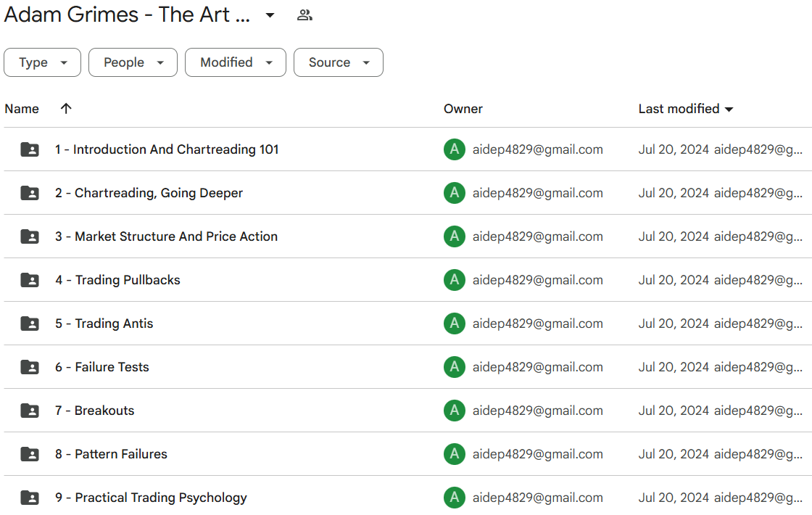Screen dimensions: 812x515
Task: Click 'Jul 20, 2024' date in Pattern Failures row
Action: click(674, 454)
